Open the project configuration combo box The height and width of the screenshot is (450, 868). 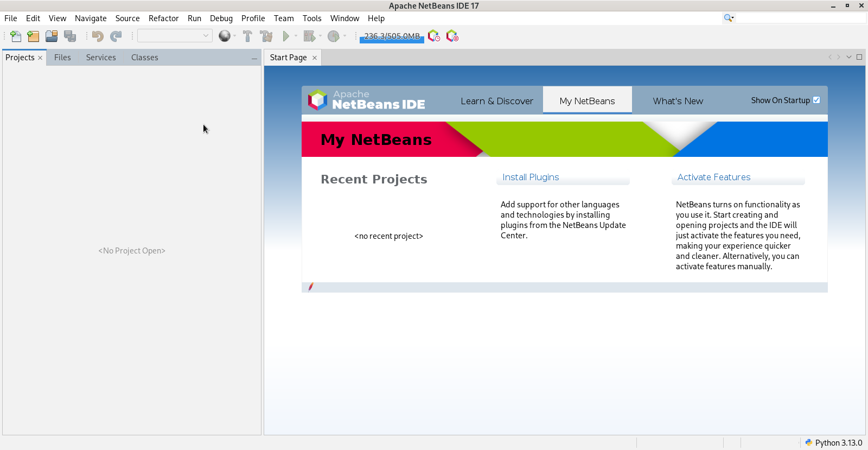(175, 36)
